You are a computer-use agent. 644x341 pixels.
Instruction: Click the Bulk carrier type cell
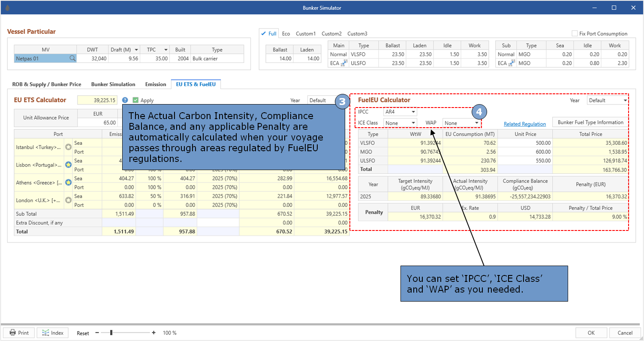(x=217, y=59)
